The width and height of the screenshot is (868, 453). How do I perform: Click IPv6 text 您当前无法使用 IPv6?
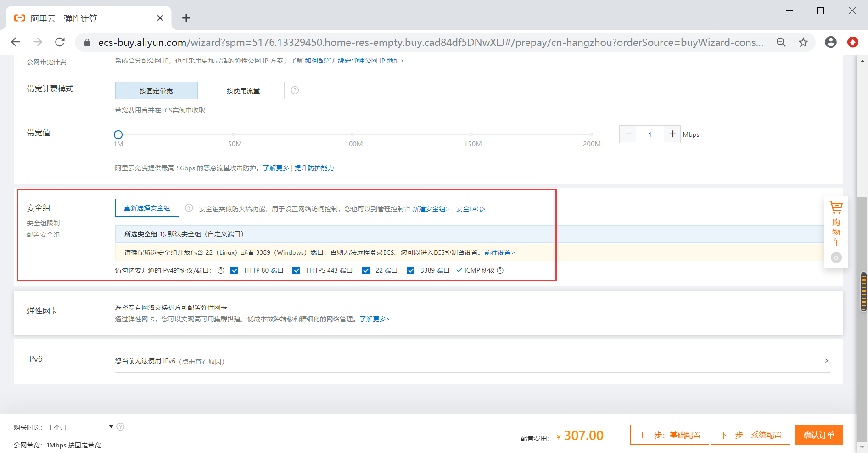pos(145,361)
